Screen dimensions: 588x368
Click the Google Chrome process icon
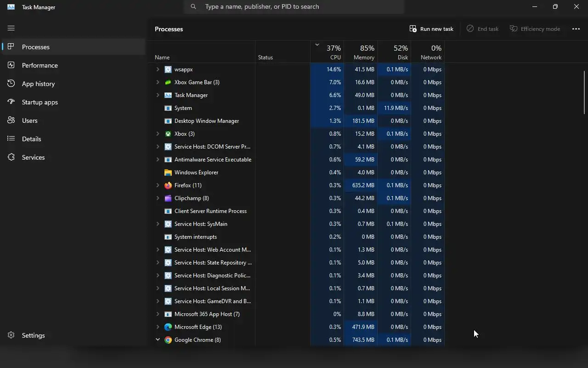click(168, 340)
